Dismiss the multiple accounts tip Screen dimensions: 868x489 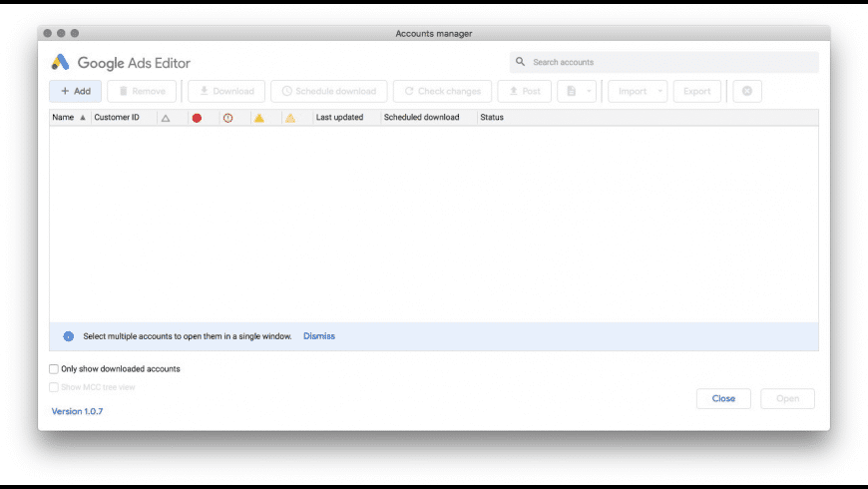[x=319, y=336]
